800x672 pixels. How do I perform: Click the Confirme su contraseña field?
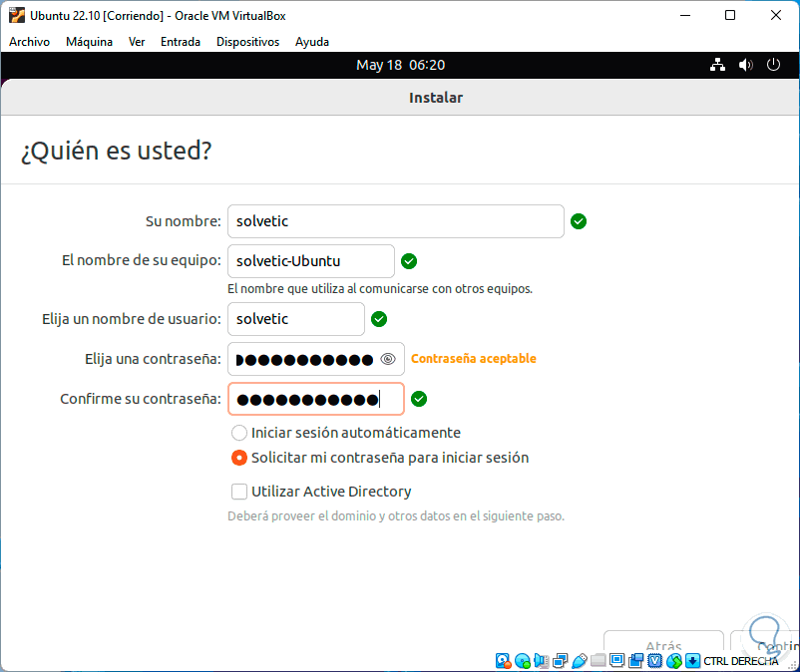pyautogui.click(x=316, y=399)
